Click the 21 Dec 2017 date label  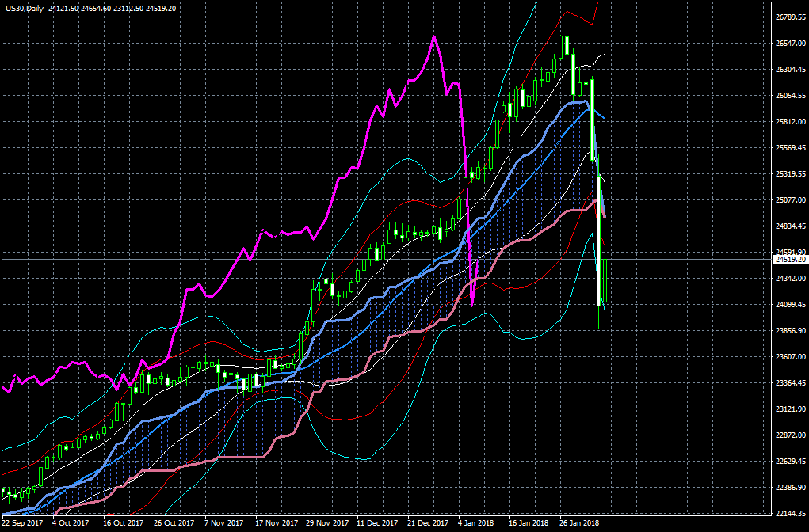pyautogui.click(x=429, y=523)
